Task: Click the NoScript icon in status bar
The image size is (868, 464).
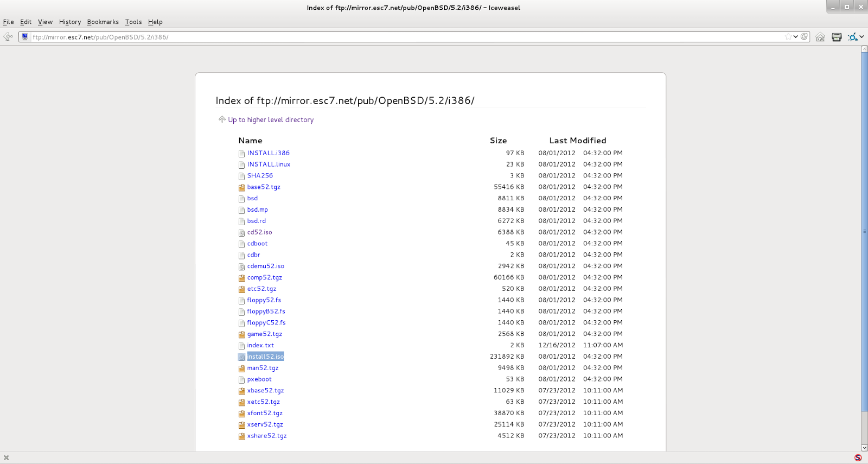Action: [x=858, y=458]
